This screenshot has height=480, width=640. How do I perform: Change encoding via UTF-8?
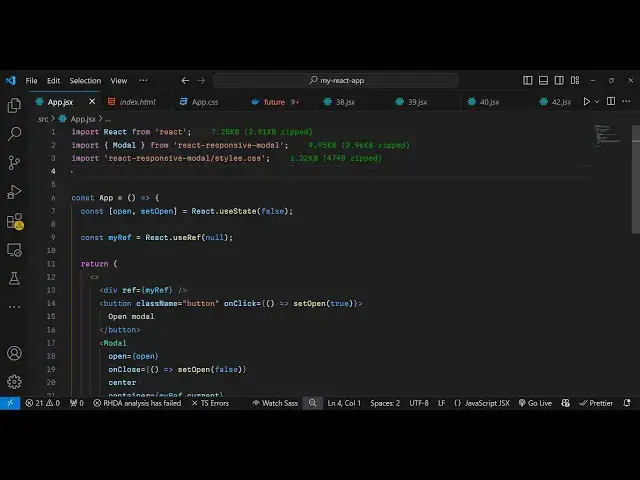click(419, 403)
